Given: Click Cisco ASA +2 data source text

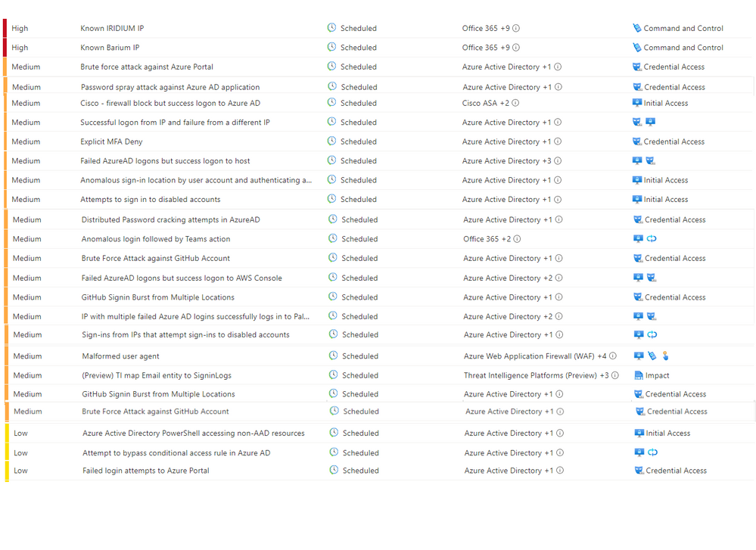Looking at the screenshot, I should tap(486, 103).
